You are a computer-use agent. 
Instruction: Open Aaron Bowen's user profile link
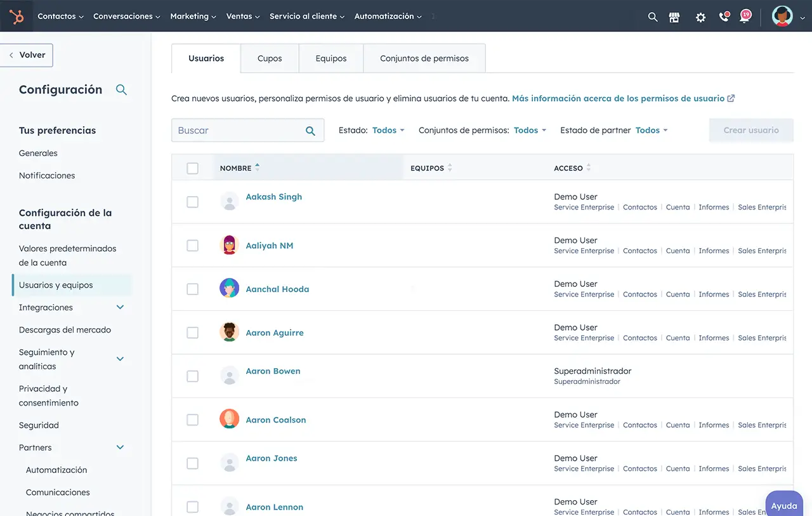click(273, 371)
